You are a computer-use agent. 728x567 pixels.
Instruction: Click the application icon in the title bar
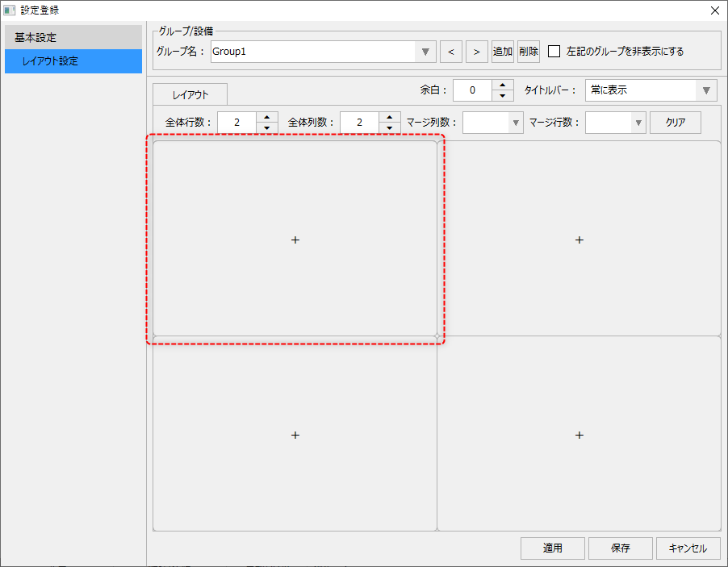10,10
